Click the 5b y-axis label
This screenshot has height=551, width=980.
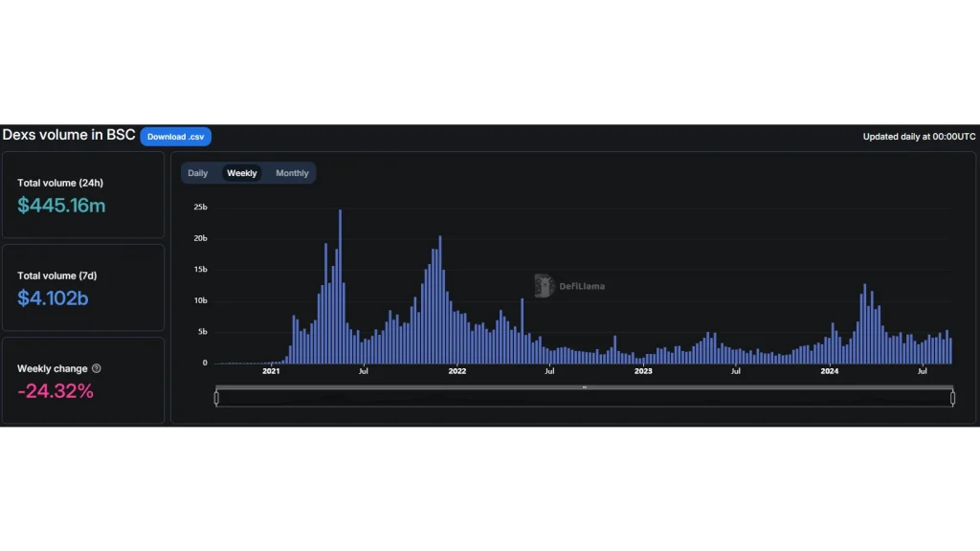click(203, 332)
